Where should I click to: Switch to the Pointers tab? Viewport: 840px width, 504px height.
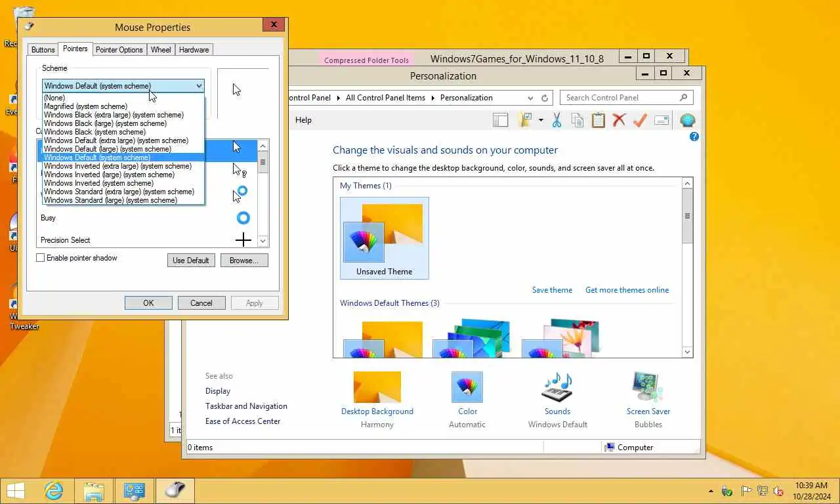pos(75,49)
